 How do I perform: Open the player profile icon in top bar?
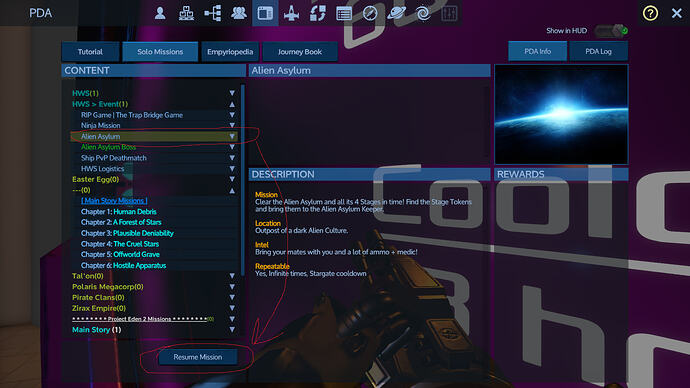click(160, 13)
